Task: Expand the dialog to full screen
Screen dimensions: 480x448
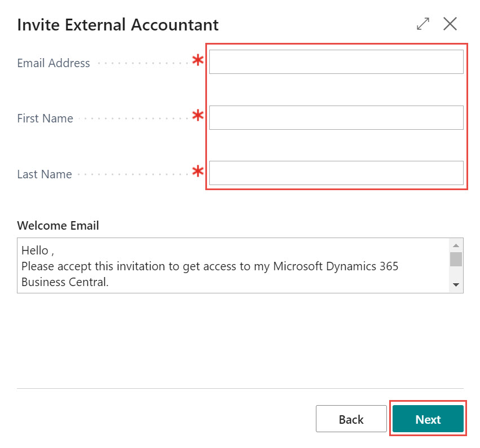Action: click(422, 24)
